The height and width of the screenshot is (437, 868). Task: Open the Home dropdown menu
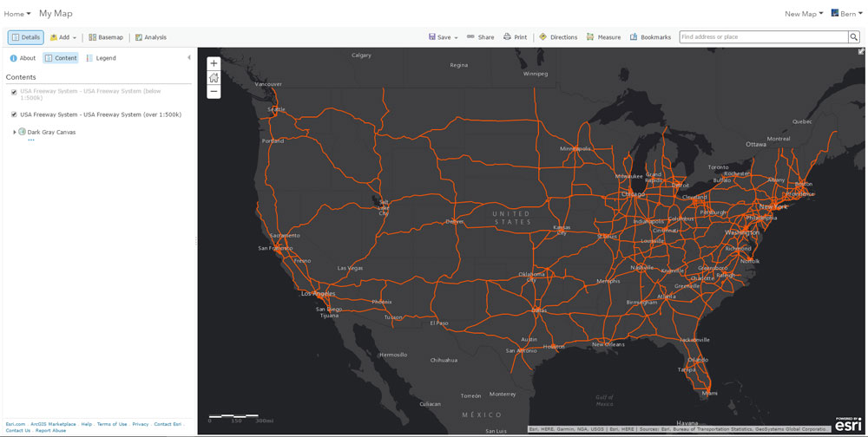pos(17,14)
